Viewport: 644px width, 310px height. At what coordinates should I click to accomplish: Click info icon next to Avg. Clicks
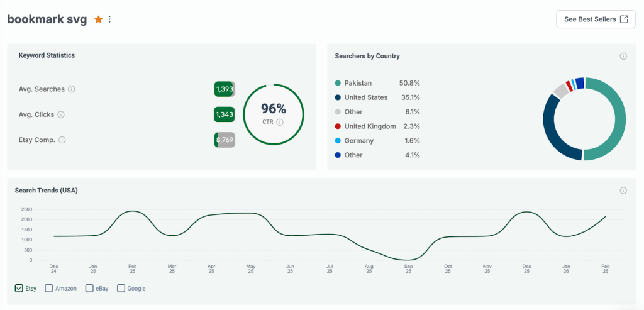(61, 114)
